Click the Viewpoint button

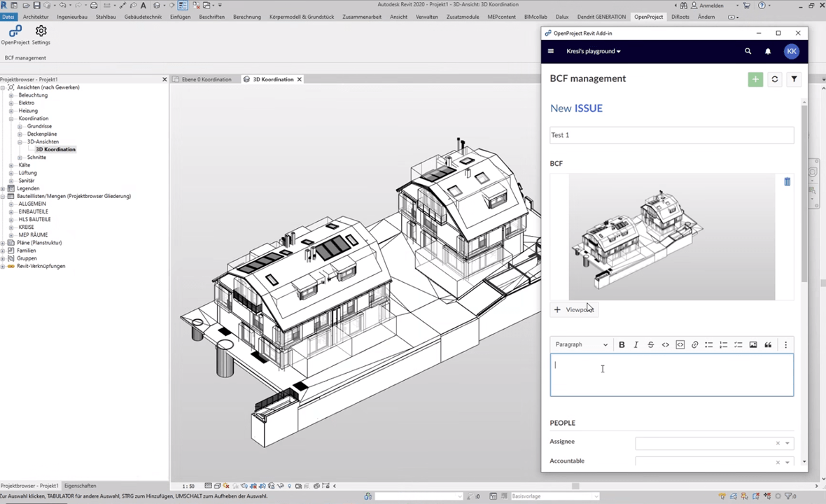(574, 309)
